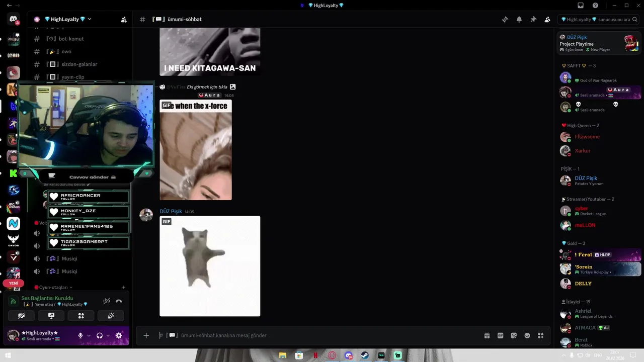Open the I NEED KITAGAWA-SAN image
644x362 pixels.
coord(210,52)
